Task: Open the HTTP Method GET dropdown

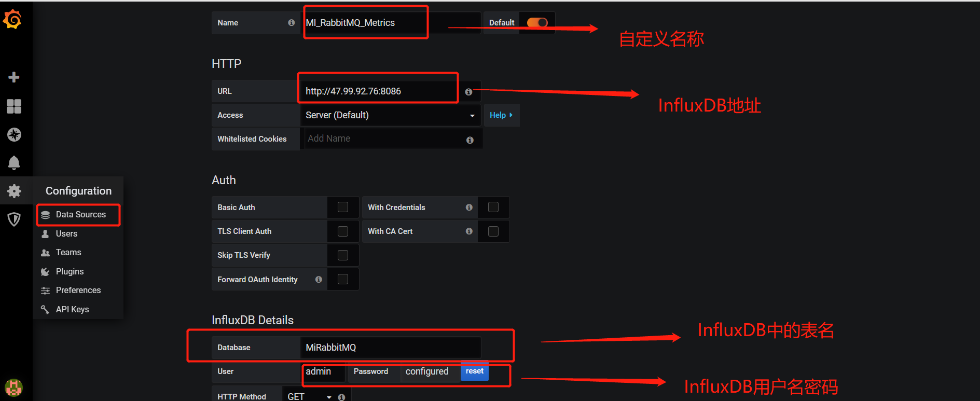Action: pyautogui.click(x=309, y=397)
